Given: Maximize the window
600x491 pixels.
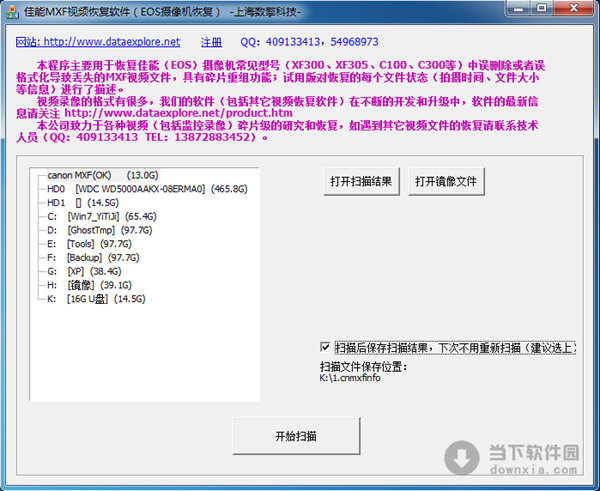Looking at the screenshot, I should pos(542,8).
